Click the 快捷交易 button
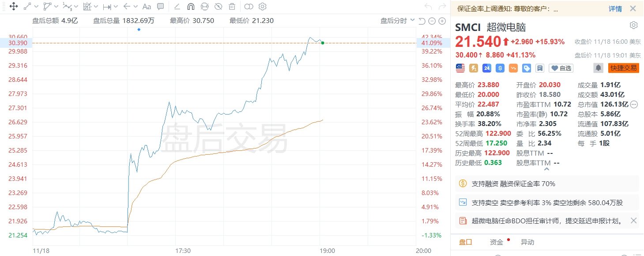This screenshot has width=644, height=256. (623, 68)
